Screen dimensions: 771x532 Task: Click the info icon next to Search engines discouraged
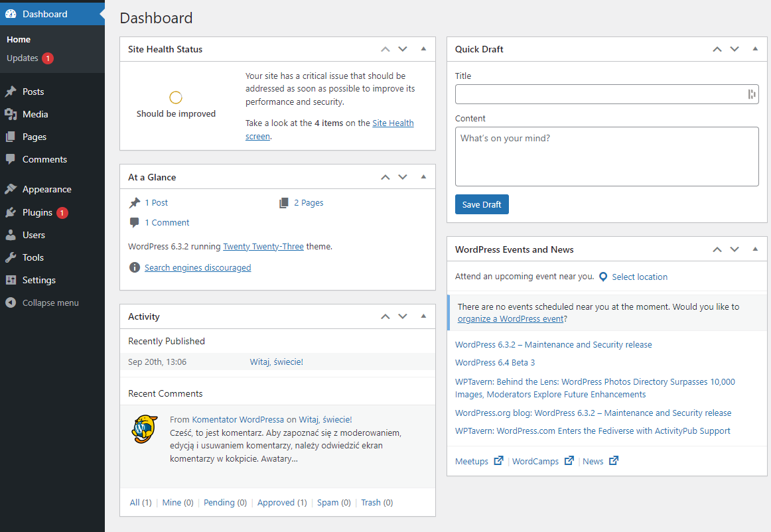[x=134, y=267]
